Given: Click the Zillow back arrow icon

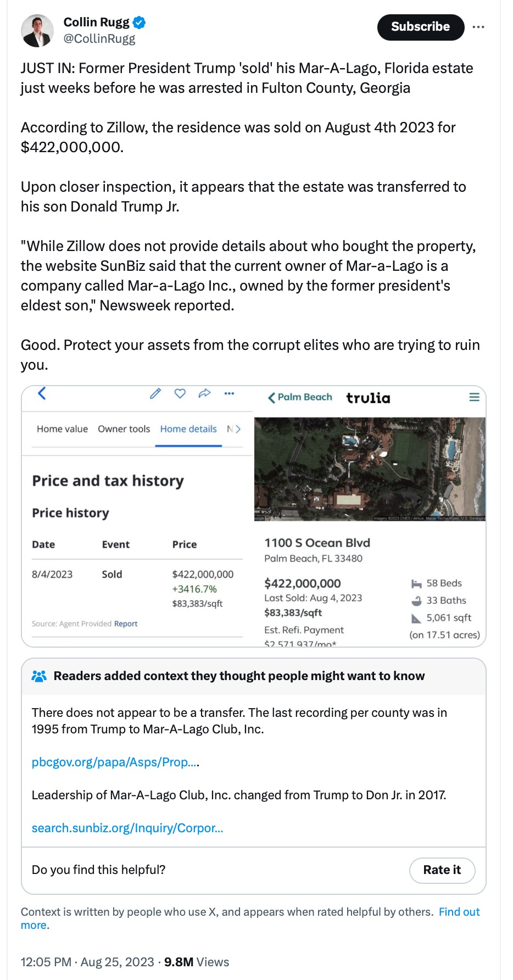Looking at the screenshot, I should (42, 393).
